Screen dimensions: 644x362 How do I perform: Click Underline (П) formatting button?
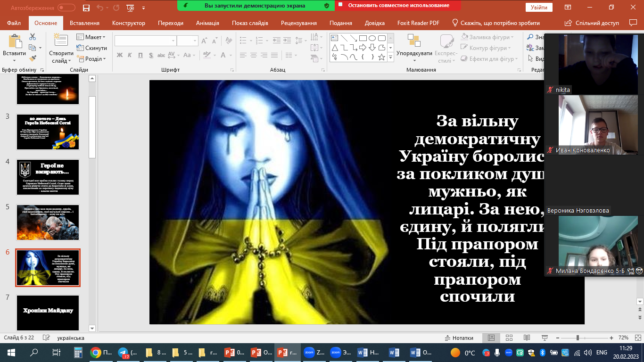[140, 55]
